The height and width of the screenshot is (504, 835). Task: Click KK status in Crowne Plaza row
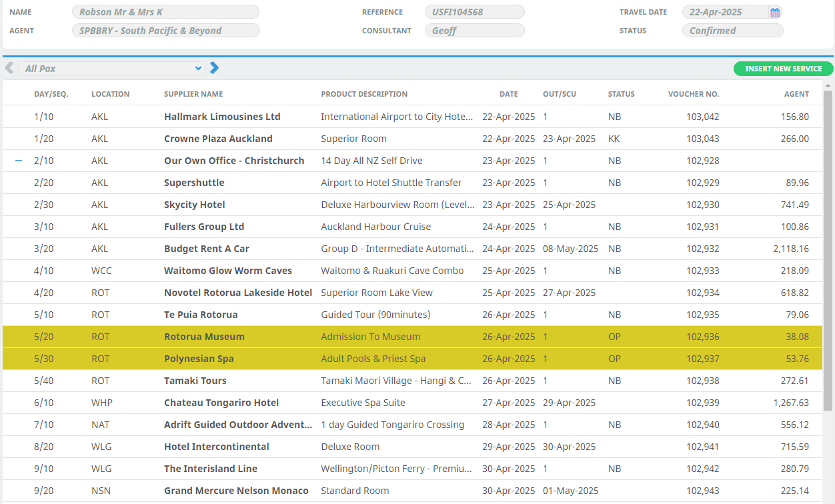(614, 139)
